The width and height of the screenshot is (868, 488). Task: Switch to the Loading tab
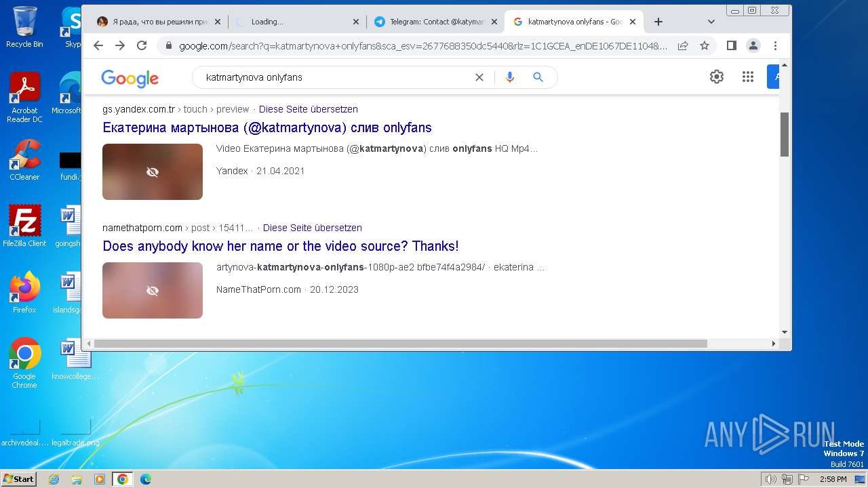pos(296,22)
